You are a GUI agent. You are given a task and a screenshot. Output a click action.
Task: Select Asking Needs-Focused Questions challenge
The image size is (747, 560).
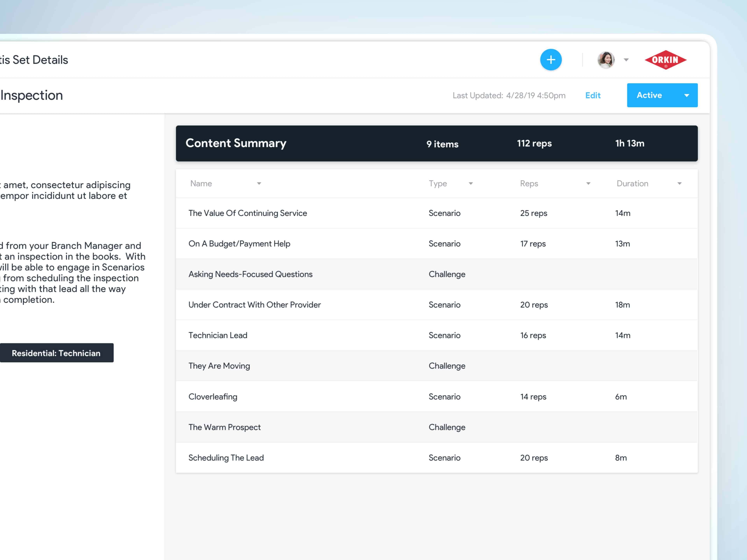250,274
